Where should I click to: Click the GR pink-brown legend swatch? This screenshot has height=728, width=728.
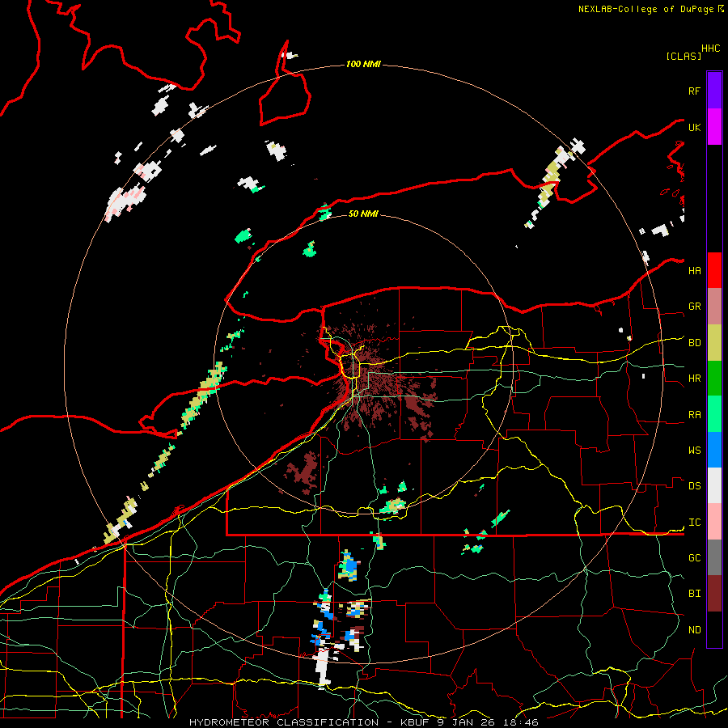tap(714, 307)
